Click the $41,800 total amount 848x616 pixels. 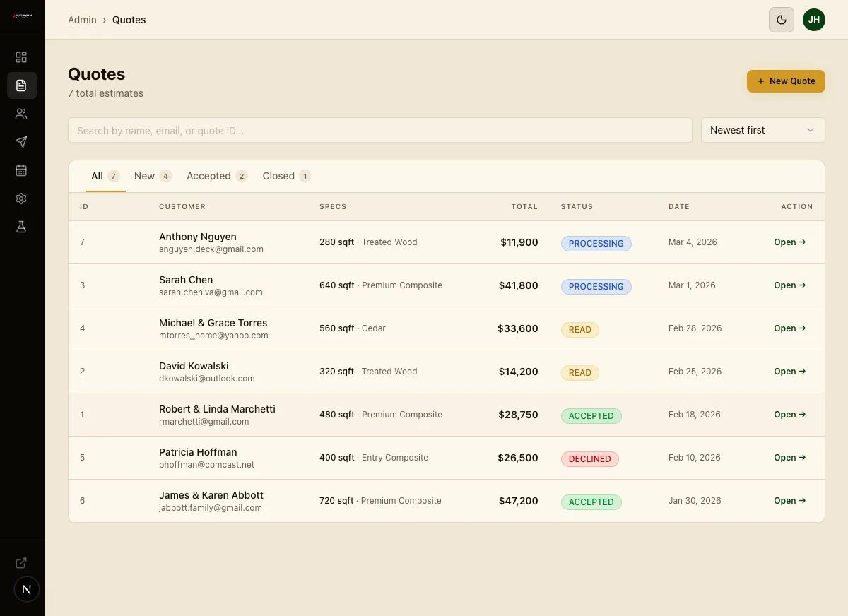tap(519, 285)
